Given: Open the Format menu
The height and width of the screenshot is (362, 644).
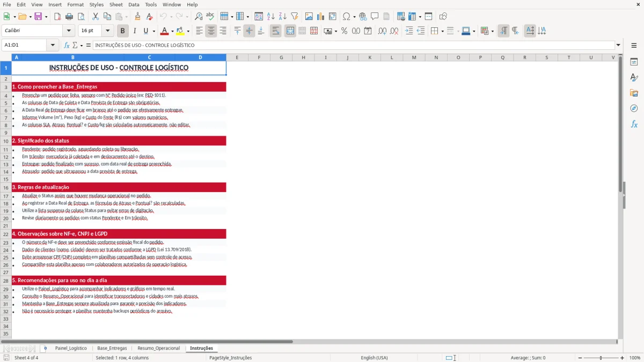Looking at the screenshot, I should click(x=76, y=4).
